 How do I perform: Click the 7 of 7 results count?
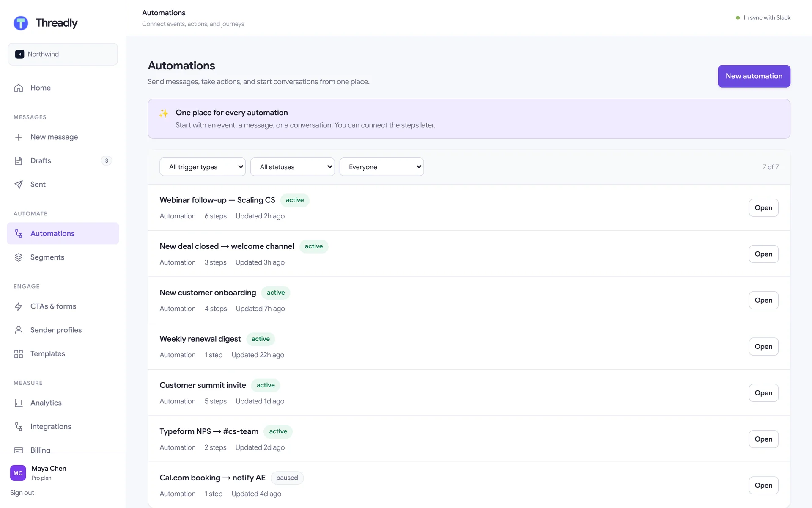click(x=771, y=167)
